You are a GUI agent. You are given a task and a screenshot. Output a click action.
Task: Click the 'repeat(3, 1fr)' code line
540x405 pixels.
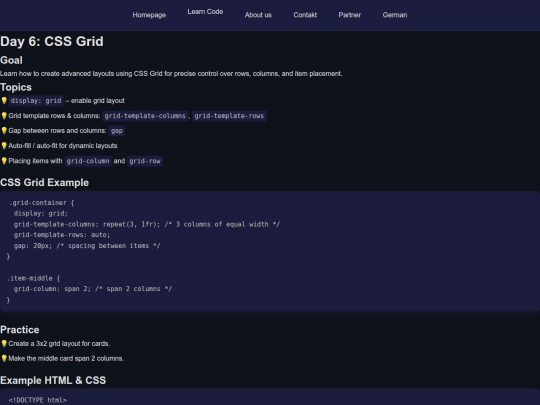click(x=147, y=224)
